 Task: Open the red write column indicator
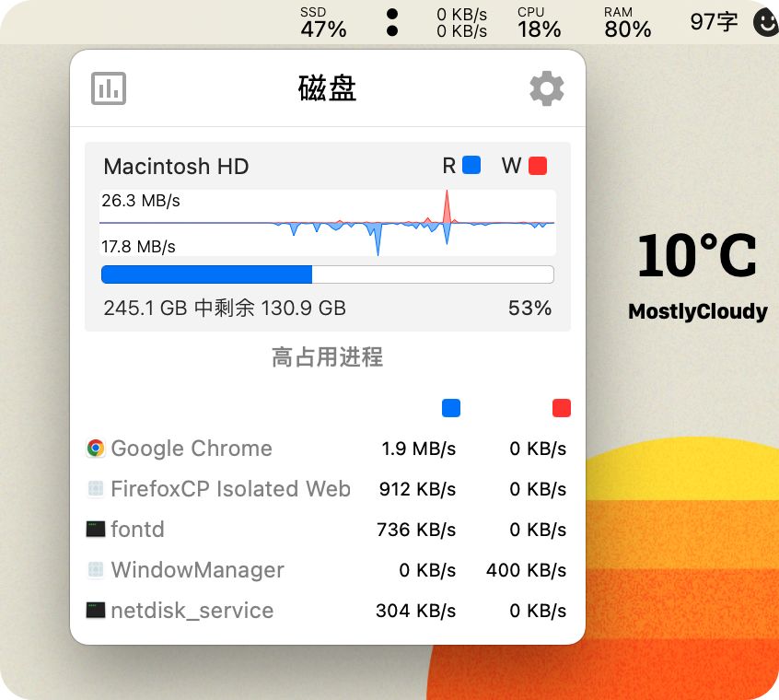(x=561, y=408)
